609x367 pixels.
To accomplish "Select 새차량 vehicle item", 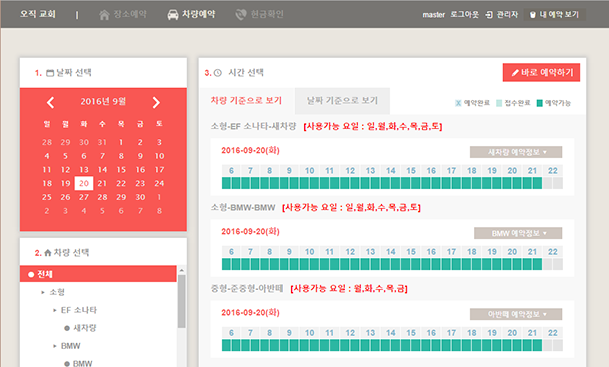I will (84, 328).
